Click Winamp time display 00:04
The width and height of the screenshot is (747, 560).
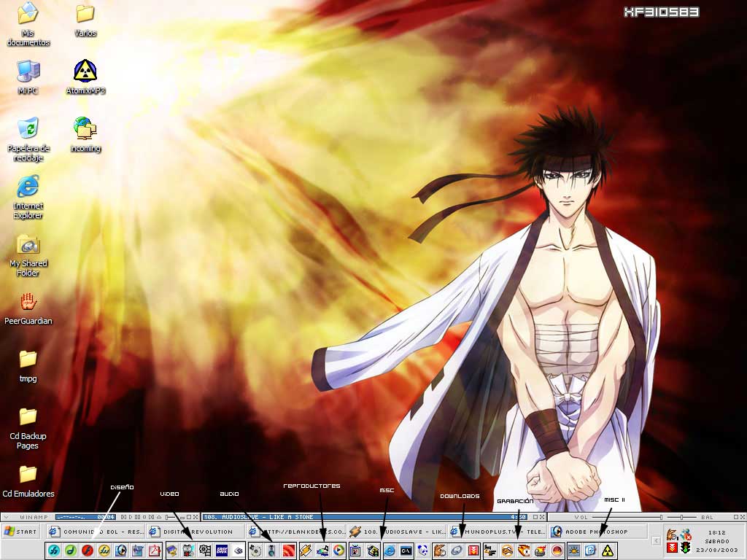pos(106,517)
